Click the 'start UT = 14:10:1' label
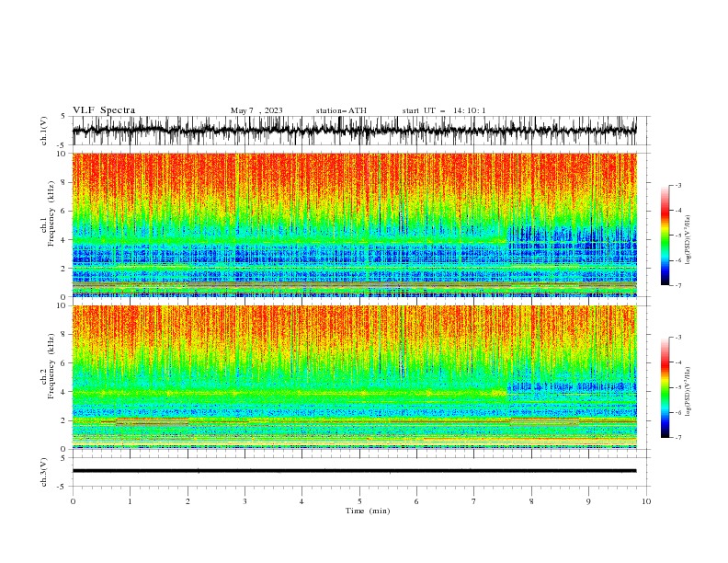This screenshot has width=728, height=563. pos(444,110)
